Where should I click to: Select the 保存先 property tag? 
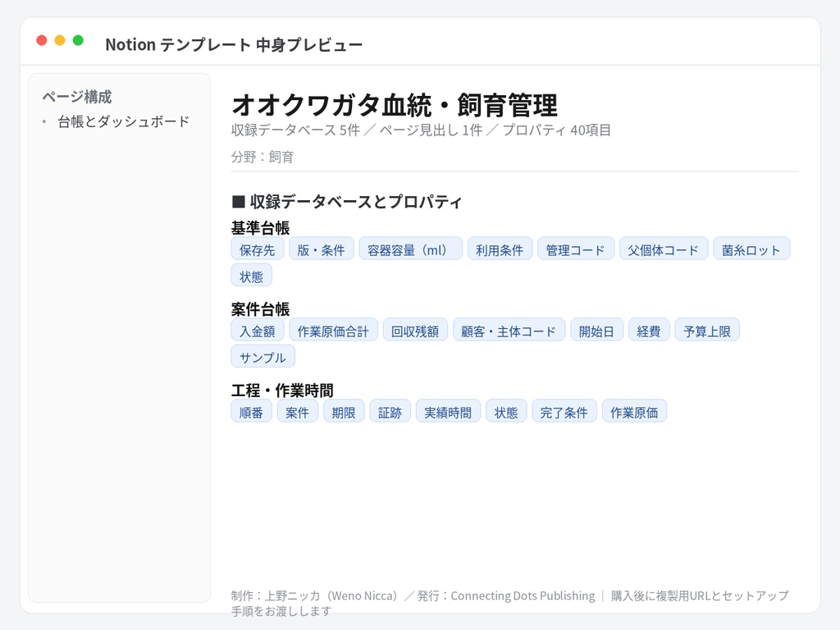257,249
